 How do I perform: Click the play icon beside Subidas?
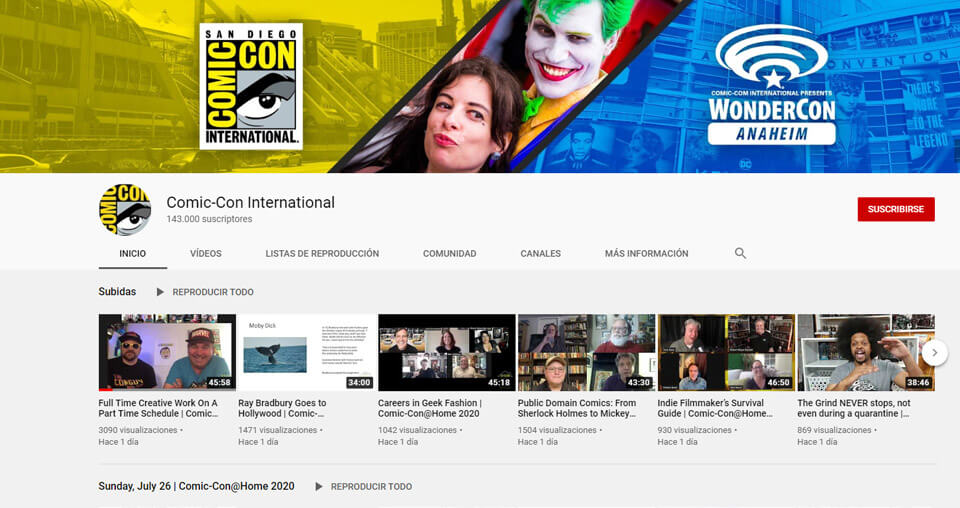pyautogui.click(x=160, y=292)
